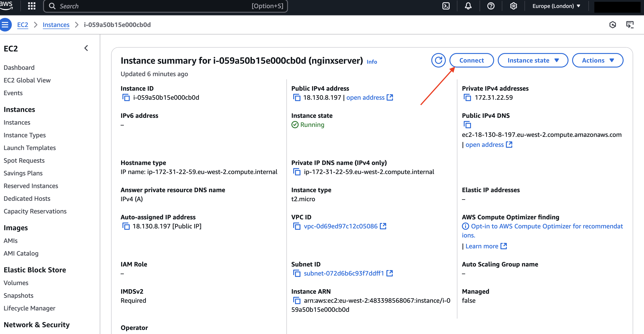Click the AWS logo home icon
Image resolution: width=644 pixels, height=334 pixels.
coord(6,5)
